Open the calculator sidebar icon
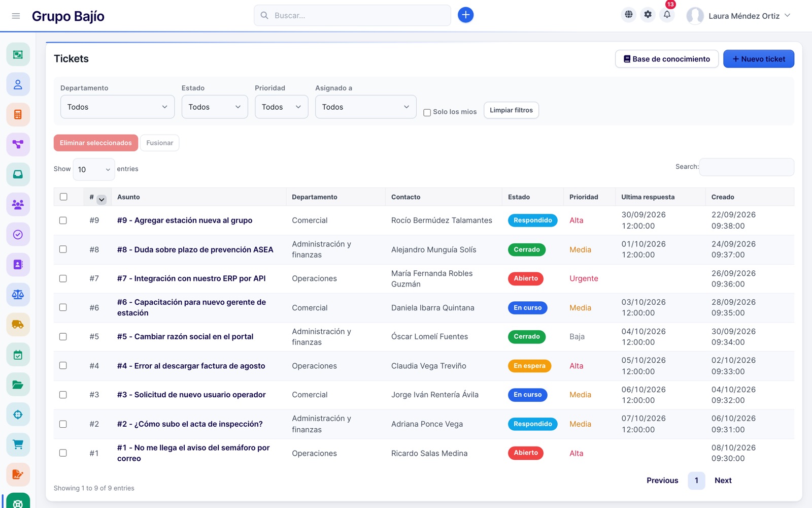 (x=18, y=114)
